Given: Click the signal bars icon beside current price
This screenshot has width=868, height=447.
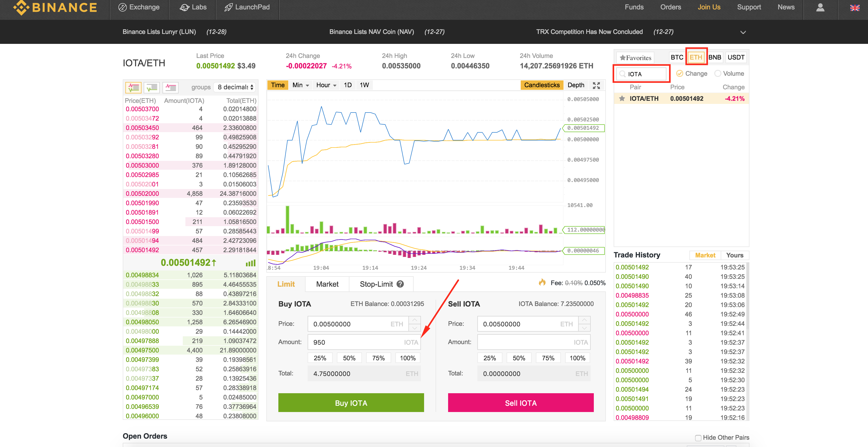Looking at the screenshot, I should 250,263.
